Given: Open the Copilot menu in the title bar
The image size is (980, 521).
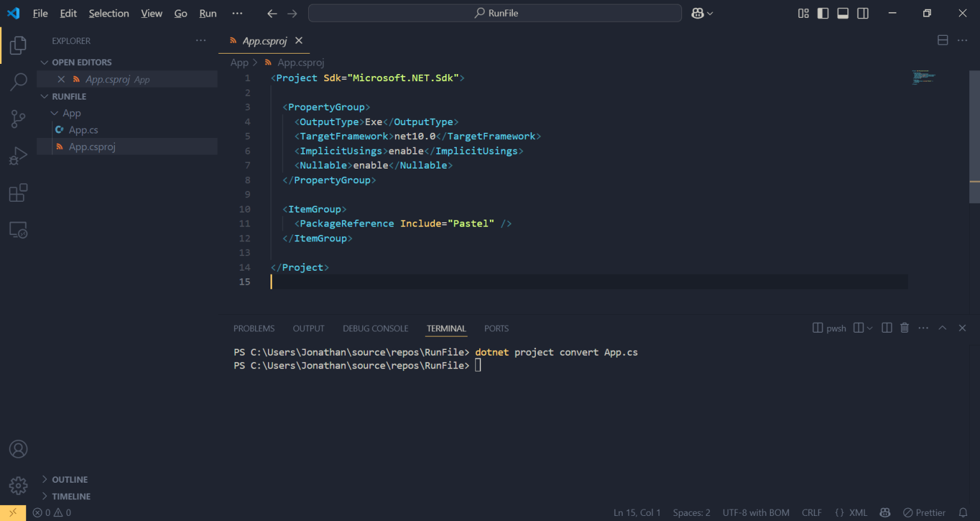Looking at the screenshot, I should (x=701, y=13).
